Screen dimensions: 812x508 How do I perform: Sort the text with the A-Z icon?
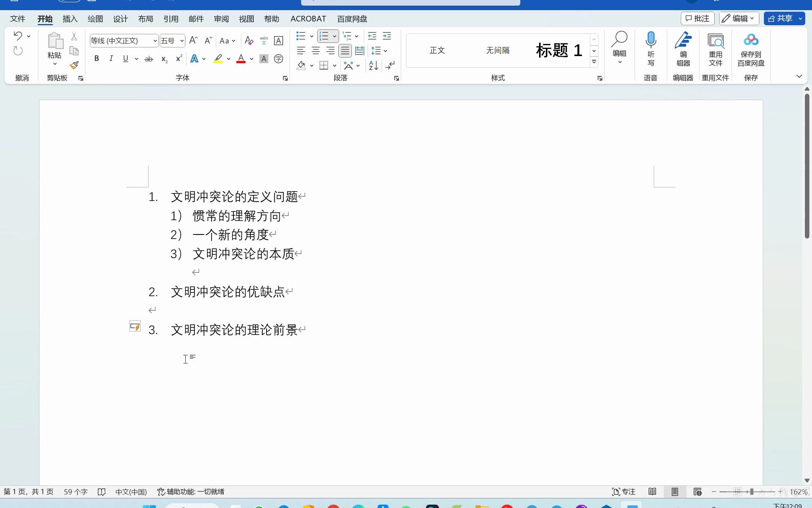tap(373, 65)
